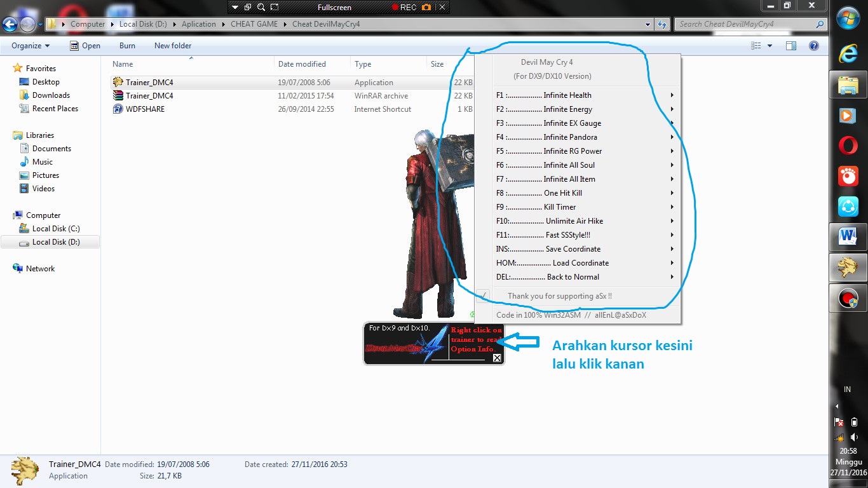Select the Trainer_DMC4 WinRAR archive
Viewport: 868px width, 488px height.
(x=292, y=96)
